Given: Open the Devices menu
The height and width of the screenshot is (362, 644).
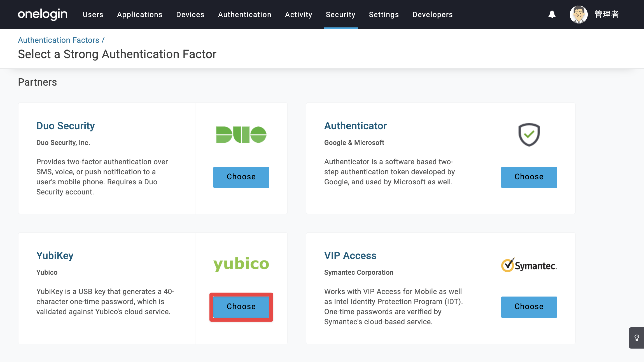Looking at the screenshot, I should click(x=190, y=15).
